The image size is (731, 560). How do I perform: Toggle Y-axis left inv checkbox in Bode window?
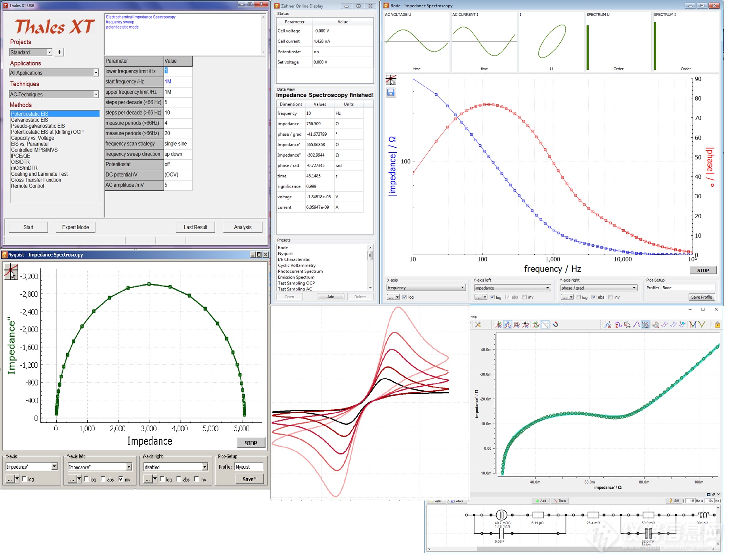coord(524,297)
